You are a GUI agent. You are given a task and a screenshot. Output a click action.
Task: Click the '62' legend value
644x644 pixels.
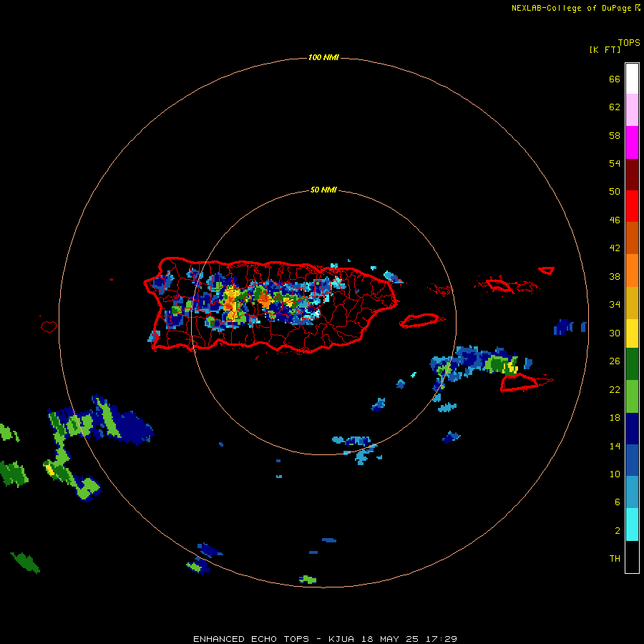coord(615,107)
